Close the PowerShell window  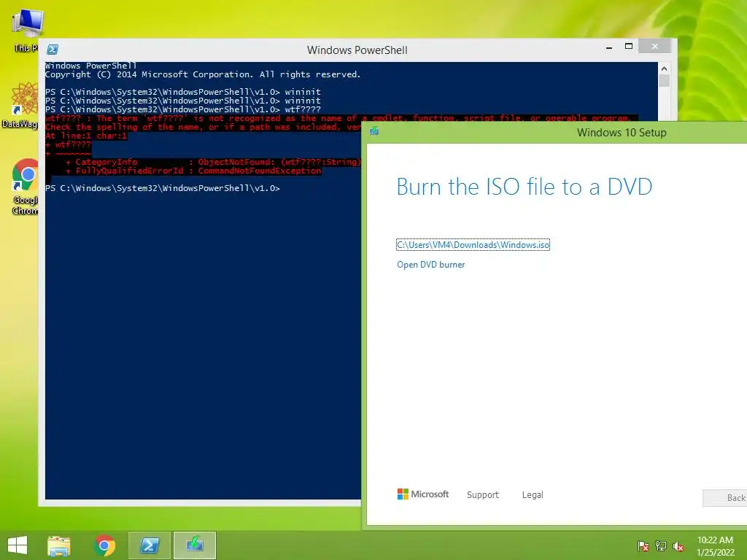654,46
